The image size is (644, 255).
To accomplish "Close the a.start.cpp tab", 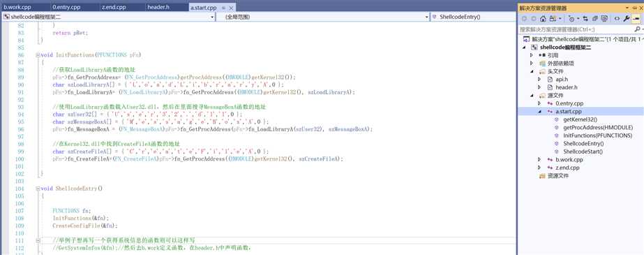I will tap(231, 8).
